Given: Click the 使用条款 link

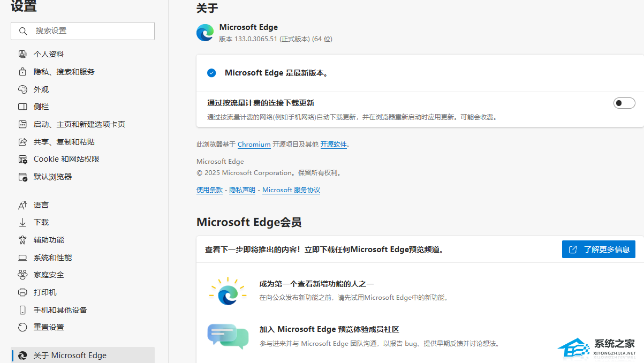Looking at the screenshot, I should [209, 189].
